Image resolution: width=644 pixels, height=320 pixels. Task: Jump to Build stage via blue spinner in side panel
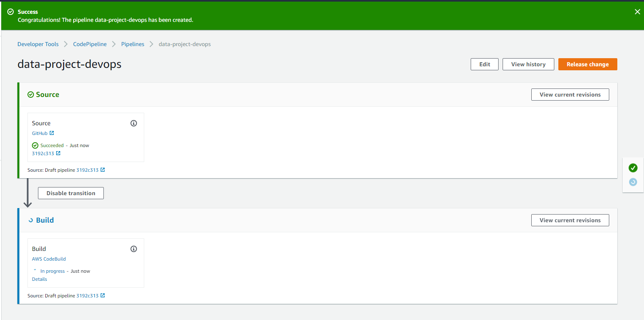click(x=633, y=182)
